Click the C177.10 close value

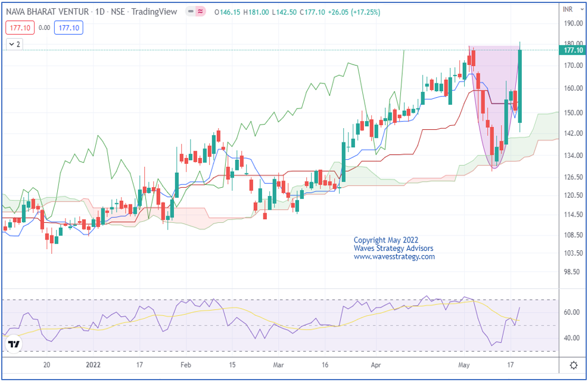312,13
